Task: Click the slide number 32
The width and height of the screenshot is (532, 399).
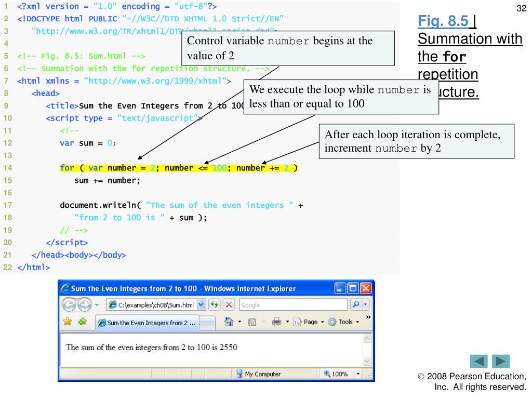Action: 522,8
